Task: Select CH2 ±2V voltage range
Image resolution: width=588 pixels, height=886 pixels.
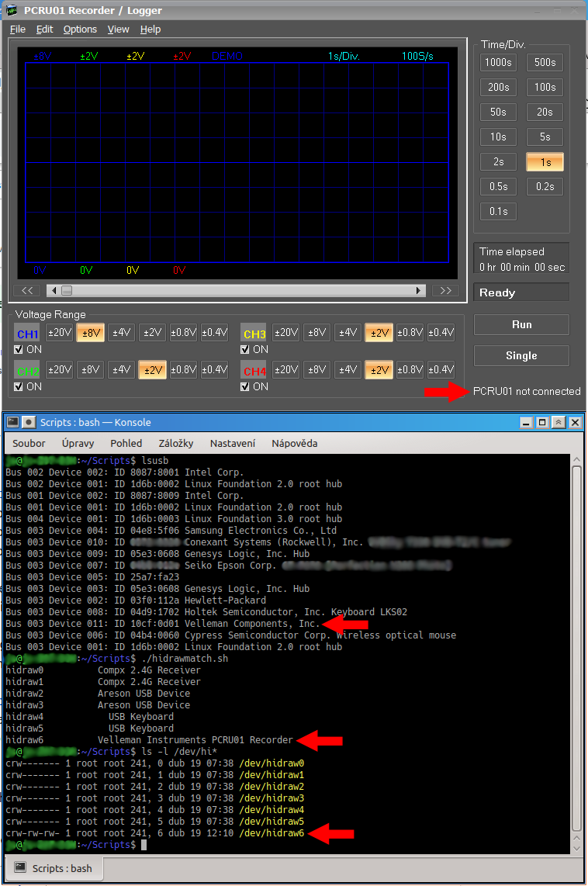Action: click(153, 370)
